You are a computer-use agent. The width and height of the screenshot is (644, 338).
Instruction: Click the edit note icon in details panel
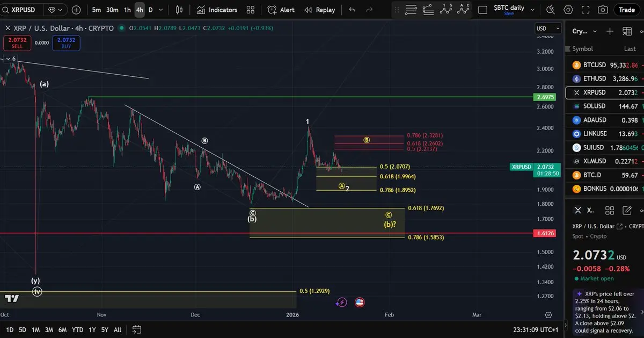tap(626, 211)
